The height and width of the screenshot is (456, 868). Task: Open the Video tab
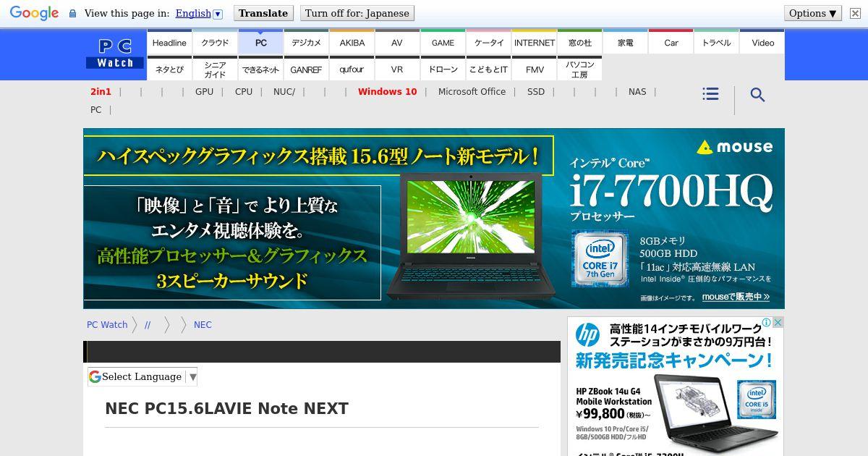click(x=762, y=43)
